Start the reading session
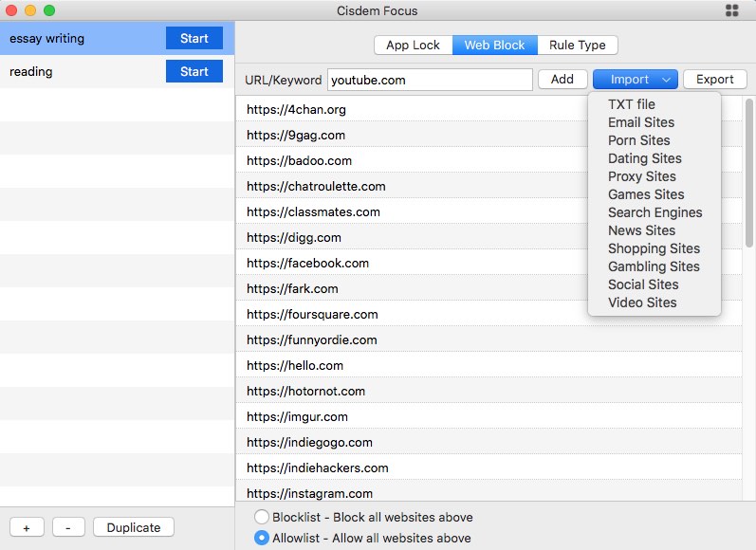The image size is (756, 550). pyautogui.click(x=194, y=71)
